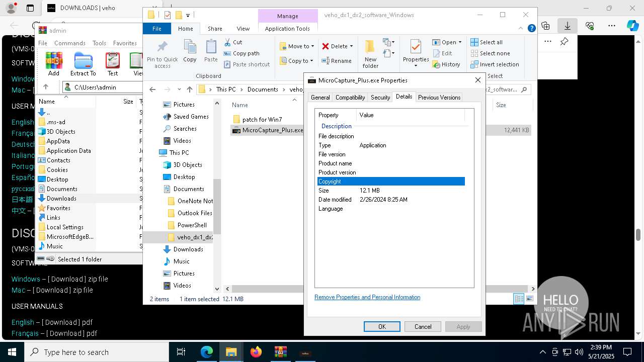Switch to the Share ribbon tab

click(215, 29)
